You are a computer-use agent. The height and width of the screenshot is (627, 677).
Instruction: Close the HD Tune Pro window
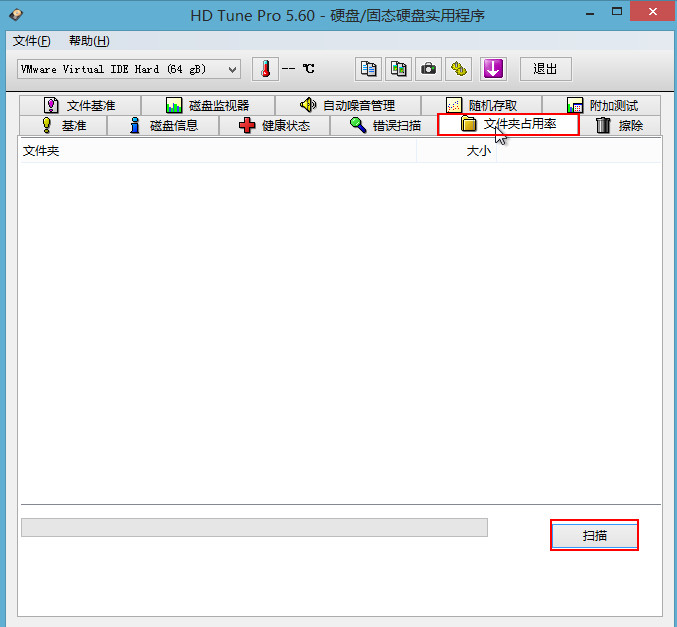652,11
